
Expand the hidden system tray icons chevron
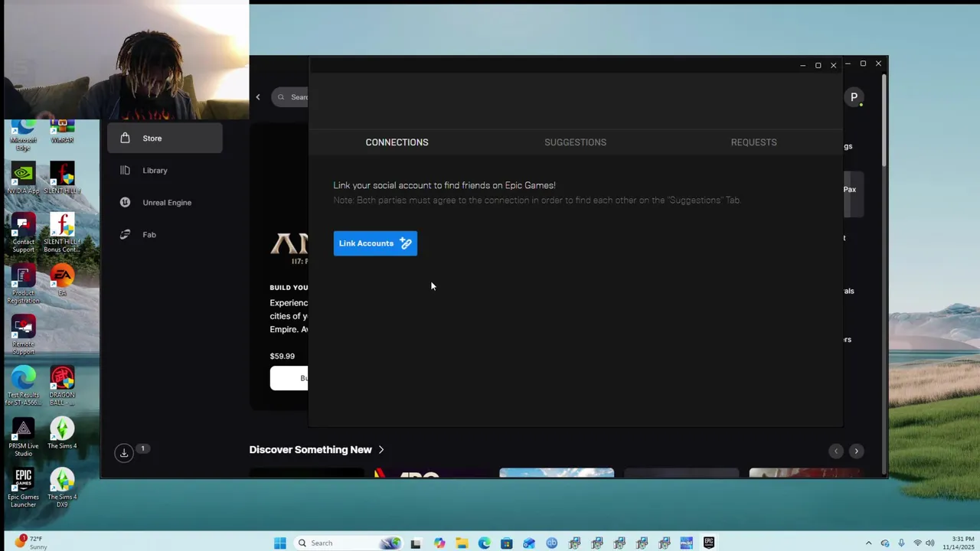pos(868,543)
